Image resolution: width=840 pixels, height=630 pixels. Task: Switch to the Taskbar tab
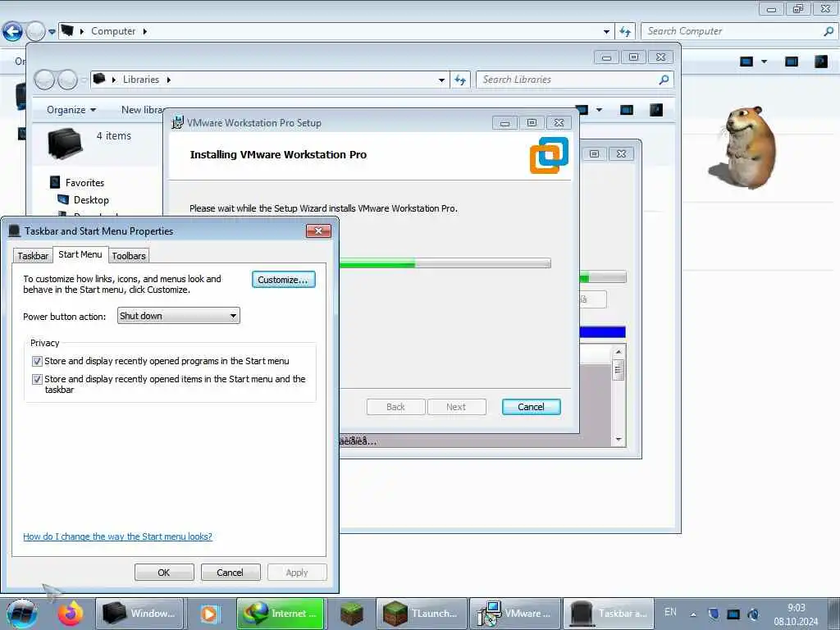point(33,256)
